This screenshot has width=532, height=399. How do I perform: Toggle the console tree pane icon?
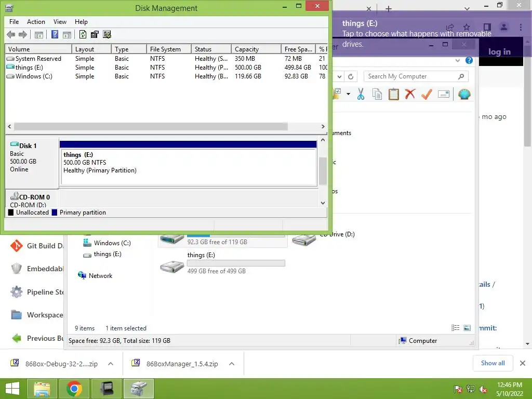coord(38,35)
